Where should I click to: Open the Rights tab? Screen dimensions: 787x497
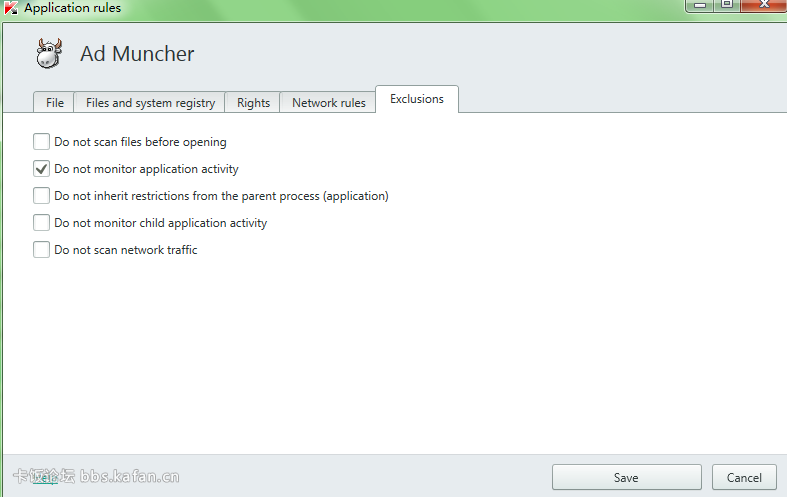coord(253,102)
